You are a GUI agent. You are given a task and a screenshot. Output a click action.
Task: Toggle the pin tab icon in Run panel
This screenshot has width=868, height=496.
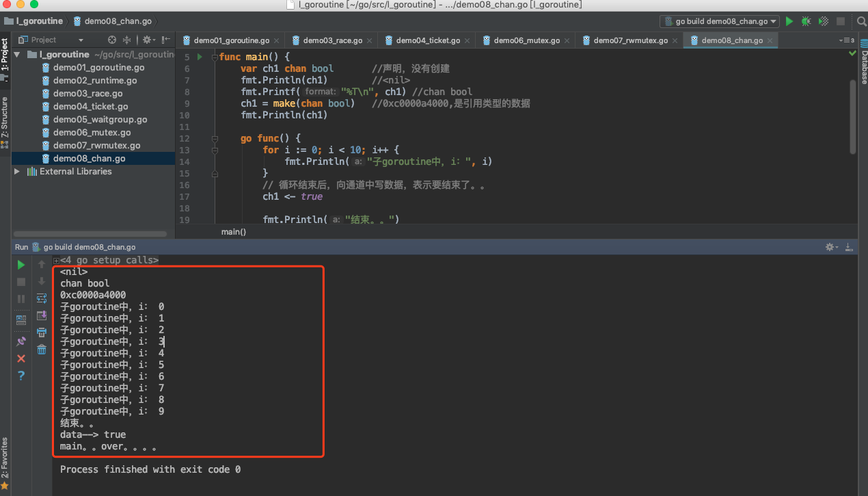pos(21,341)
